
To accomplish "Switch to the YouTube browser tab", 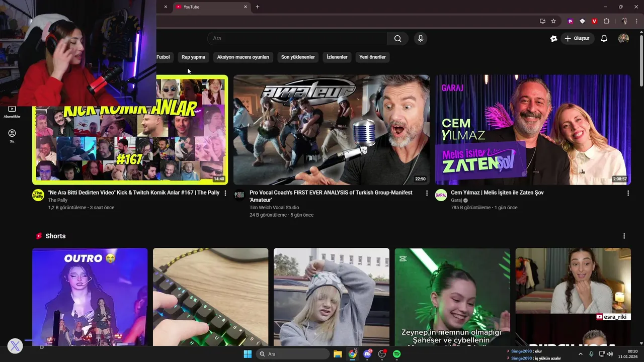I will (211, 7).
